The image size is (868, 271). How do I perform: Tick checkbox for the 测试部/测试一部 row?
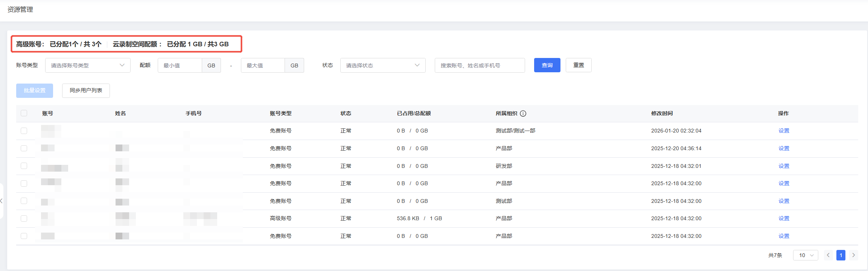[24, 131]
